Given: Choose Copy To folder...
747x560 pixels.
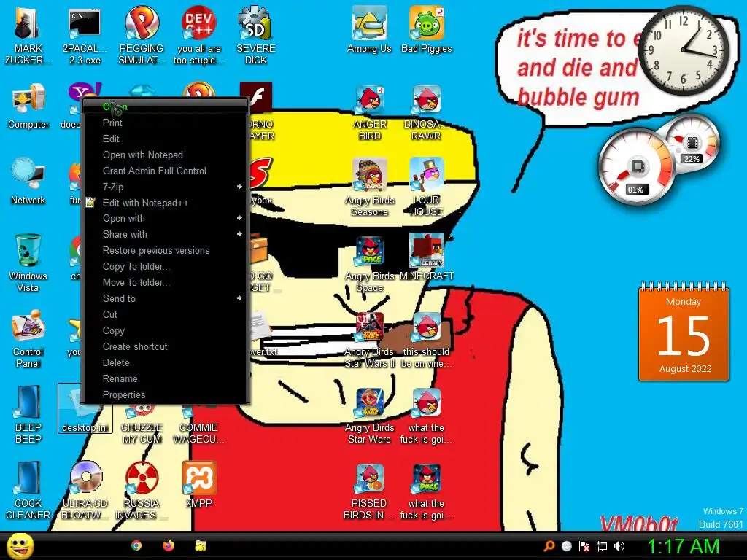Looking at the screenshot, I should [165, 266].
